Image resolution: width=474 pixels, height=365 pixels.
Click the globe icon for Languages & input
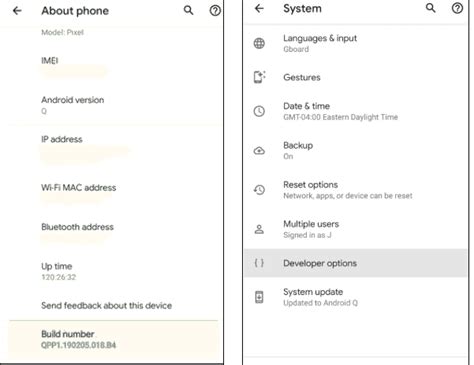point(259,43)
